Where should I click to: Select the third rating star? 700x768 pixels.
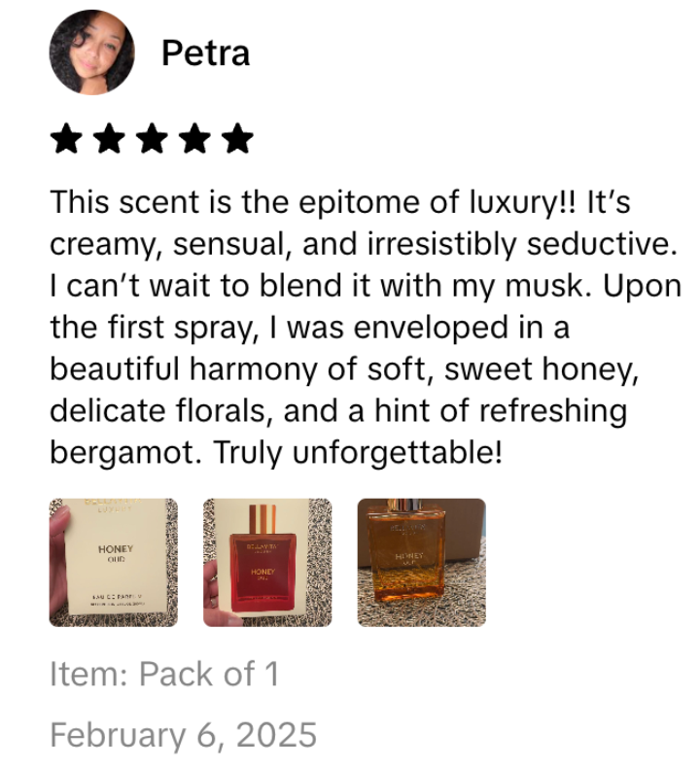(152, 139)
